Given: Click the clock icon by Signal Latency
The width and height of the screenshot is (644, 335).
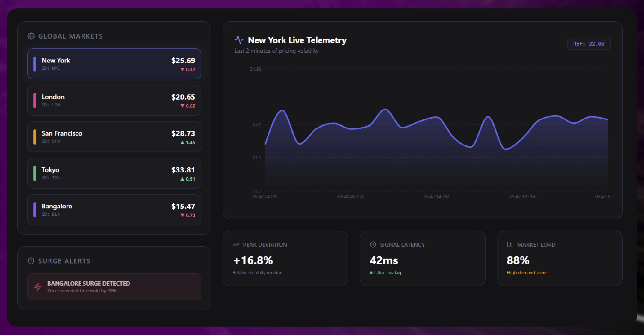Looking at the screenshot, I should (x=373, y=244).
